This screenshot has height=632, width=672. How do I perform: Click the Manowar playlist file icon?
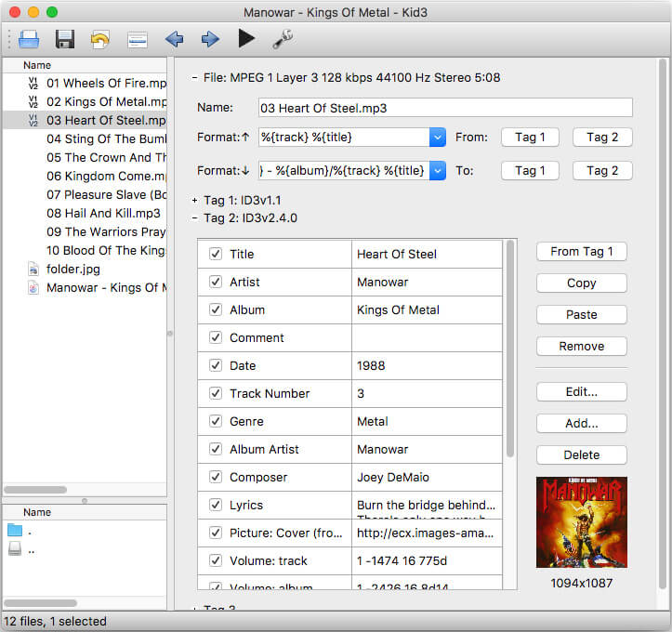33,287
